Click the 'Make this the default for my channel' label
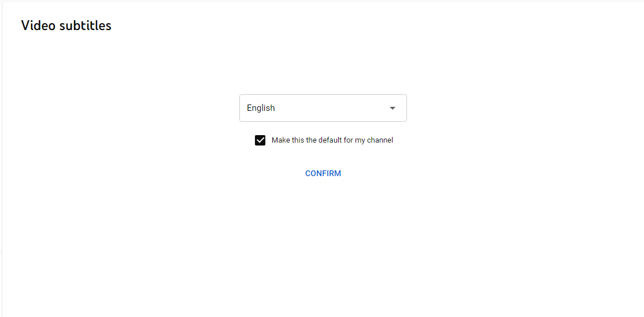This screenshot has width=644, height=317. point(332,140)
